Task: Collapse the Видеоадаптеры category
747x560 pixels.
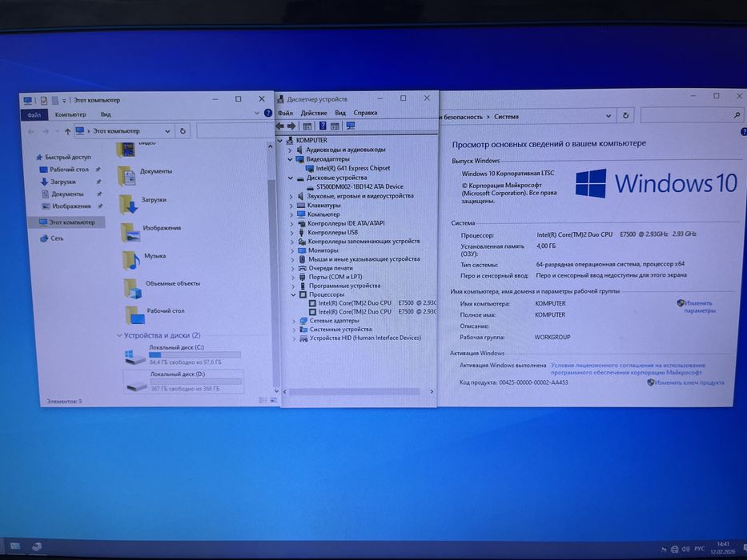Action: [x=290, y=159]
